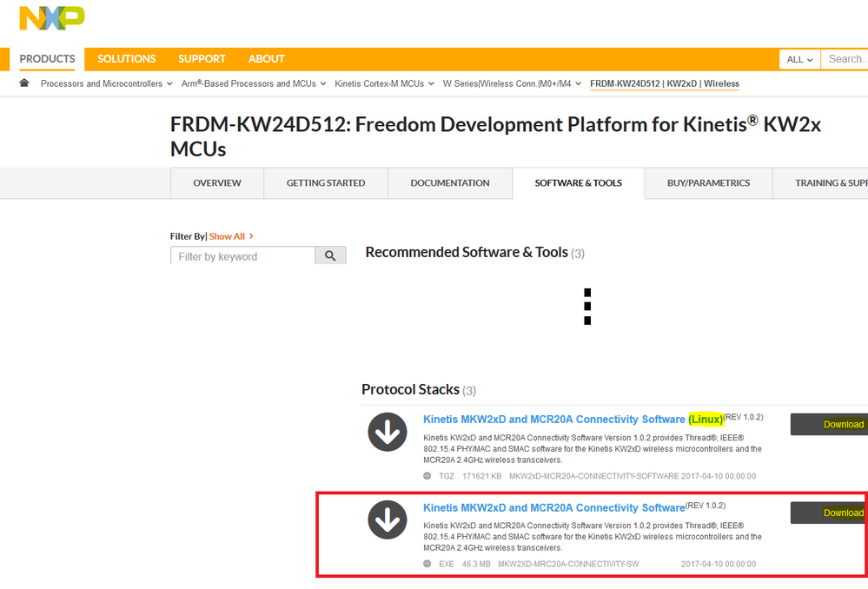Go to home breadcrumb icon
The width and height of the screenshot is (868, 589).
(x=23, y=83)
